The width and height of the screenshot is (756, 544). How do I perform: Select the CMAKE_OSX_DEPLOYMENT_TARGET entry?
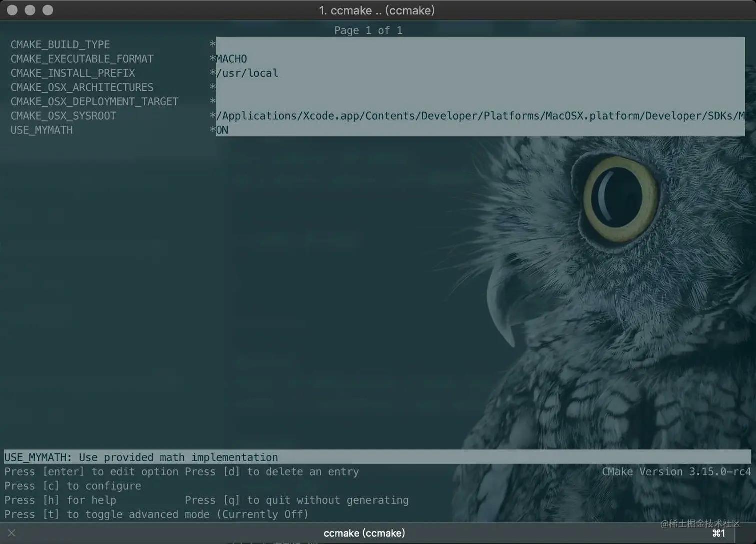click(94, 101)
